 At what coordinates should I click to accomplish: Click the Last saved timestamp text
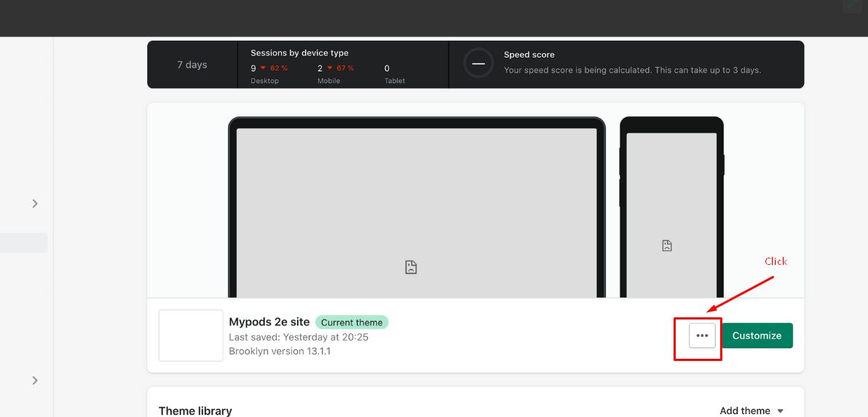299,337
